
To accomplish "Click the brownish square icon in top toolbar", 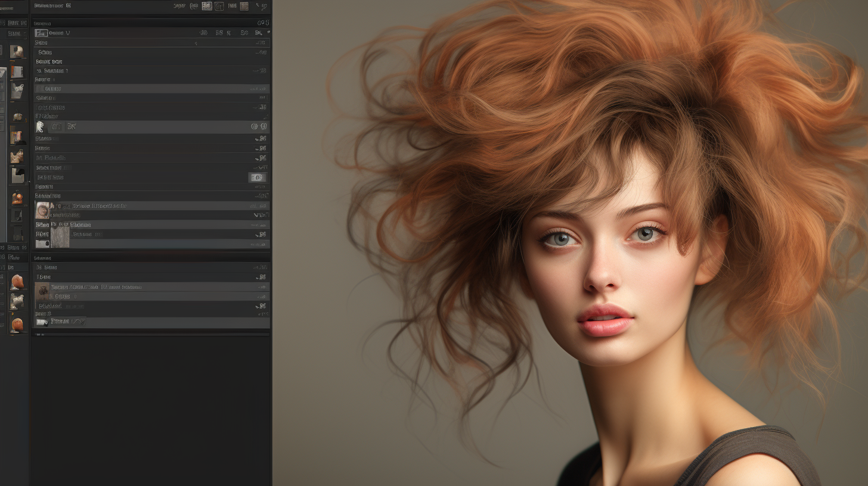I will (244, 6).
